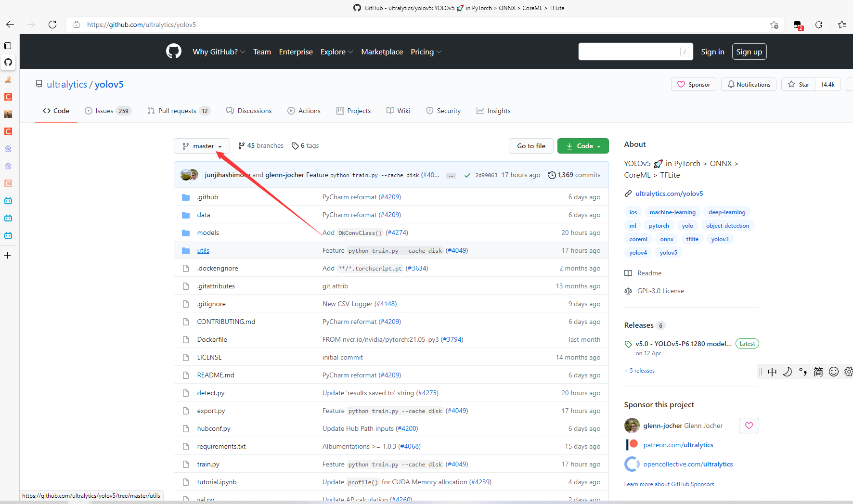This screenshot has width=853, height=504.
Task: Open the GPL-3.0 License link
Action: tap(660, 291)
